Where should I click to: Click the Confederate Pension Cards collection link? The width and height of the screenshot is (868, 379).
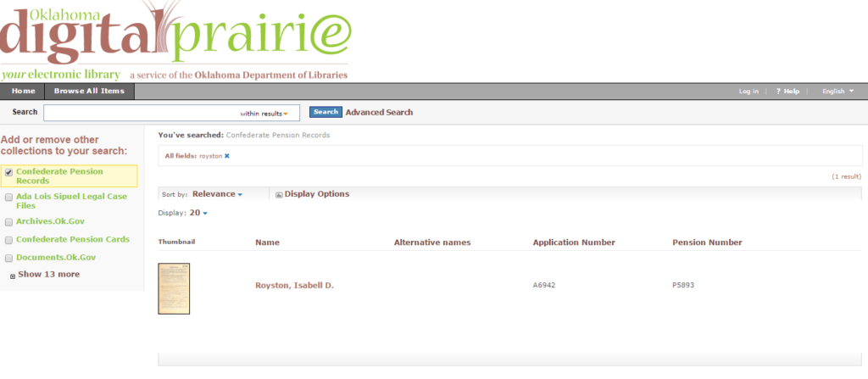[x=73, y=239]
